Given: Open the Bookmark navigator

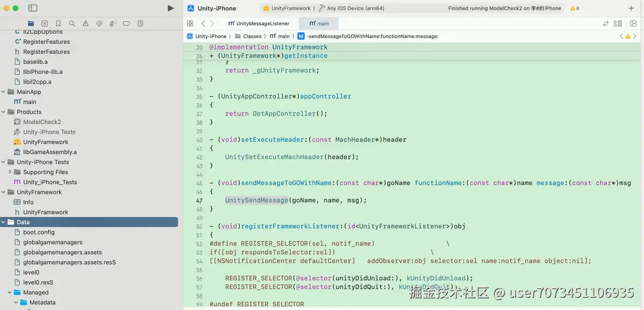Looking at the screenshot, I should (x=58, y=24).
